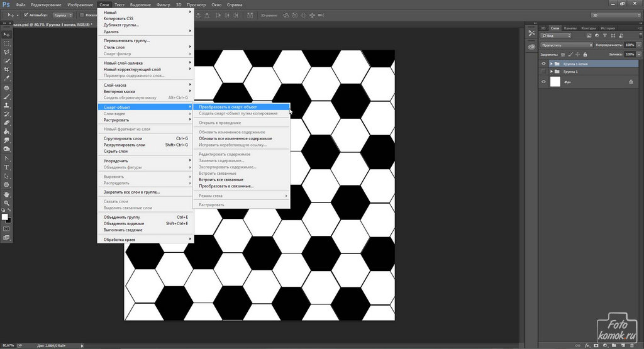Select the Brush tool
The height and width of the screenshot is (349, 644).
coord(6,97)
